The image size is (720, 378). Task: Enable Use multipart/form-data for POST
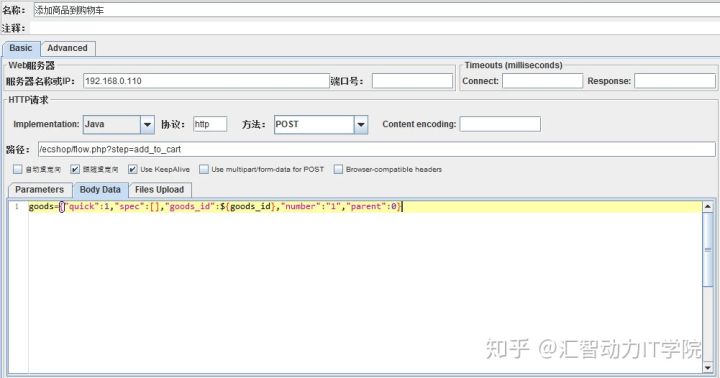[x=204, y=169]
